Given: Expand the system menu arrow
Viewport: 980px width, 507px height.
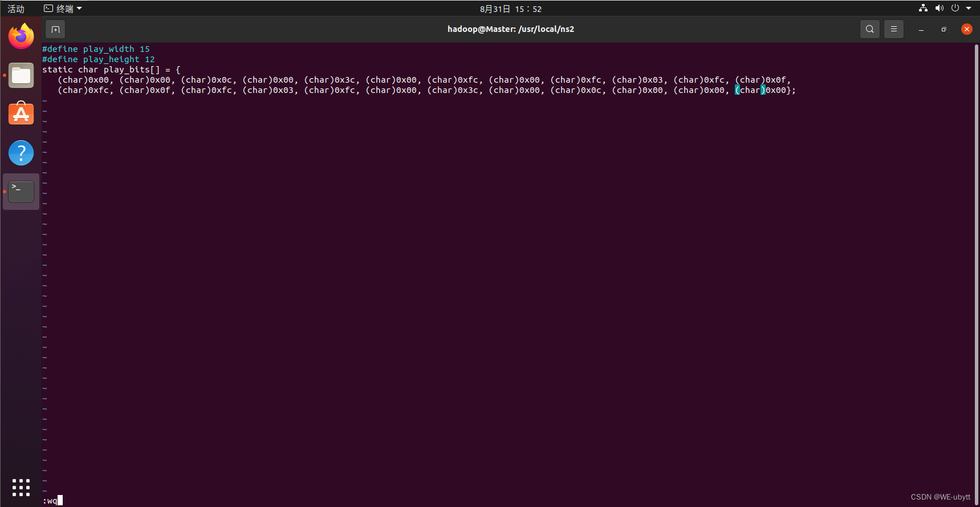Looking at the screenshot, I should coord(969,9).
